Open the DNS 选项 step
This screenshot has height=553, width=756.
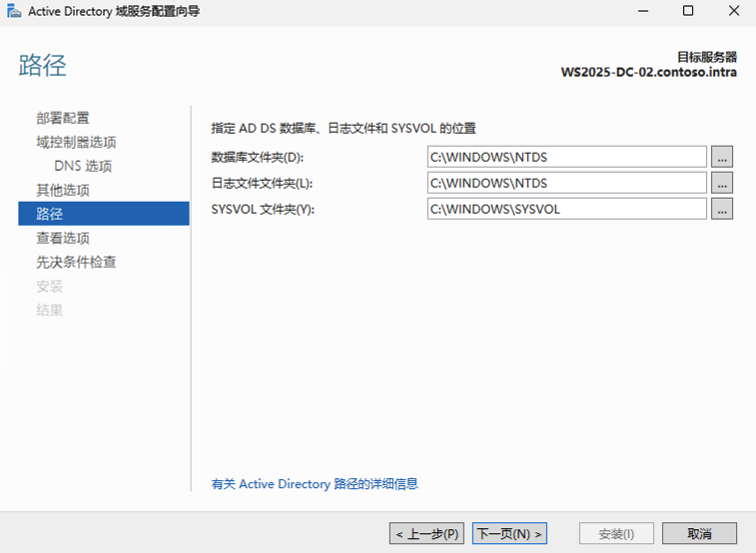[x=83, y=166]
